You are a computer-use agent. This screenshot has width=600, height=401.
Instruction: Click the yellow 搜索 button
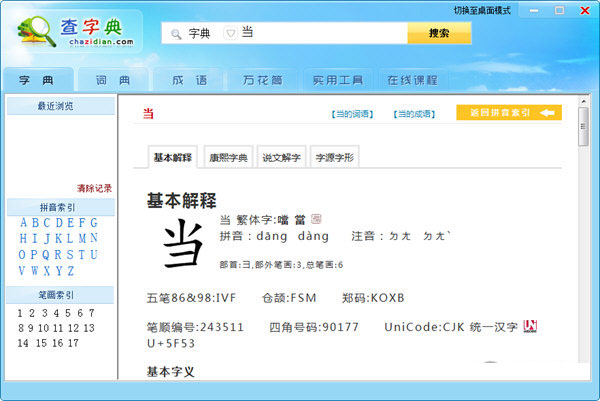tap(439, 33)
